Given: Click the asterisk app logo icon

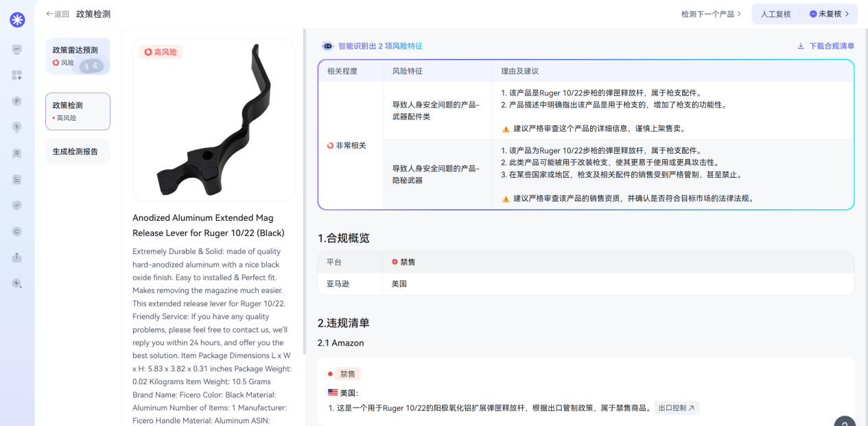Looking at the screenshot, I should 16,20.
